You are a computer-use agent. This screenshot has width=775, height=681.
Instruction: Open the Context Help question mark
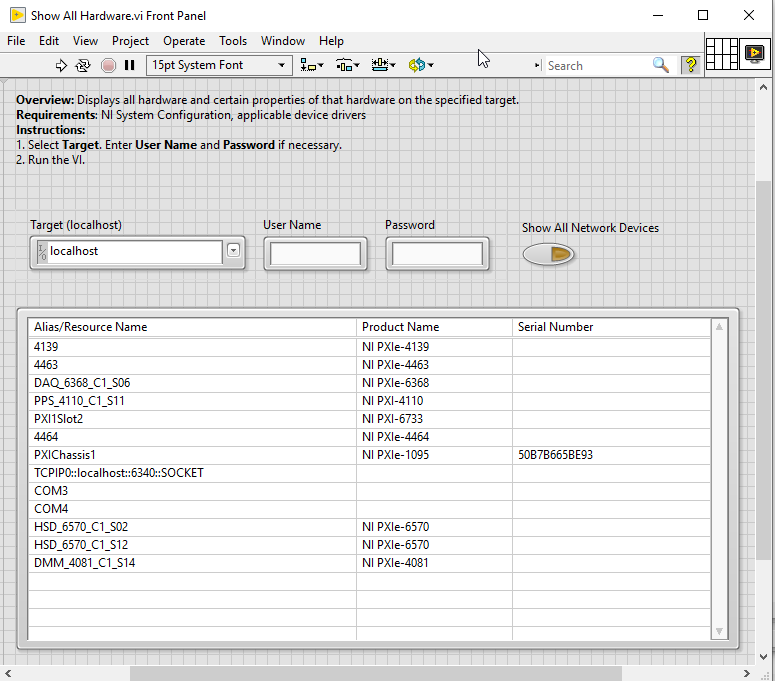tap(690, 65)
